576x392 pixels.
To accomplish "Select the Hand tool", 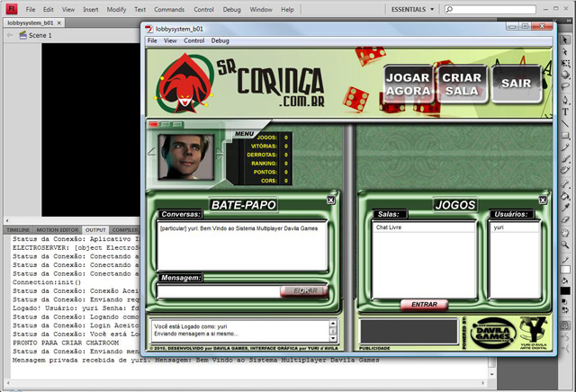I will click(x=565, y=232).
